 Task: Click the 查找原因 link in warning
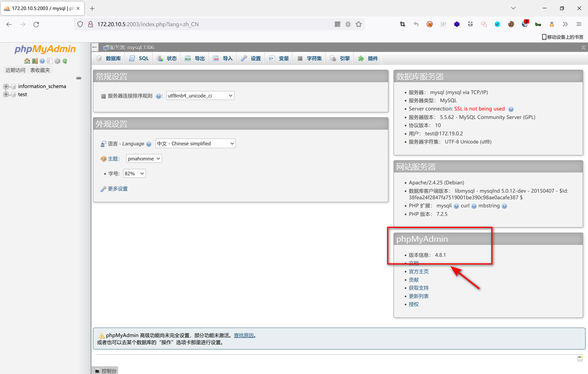243,335
